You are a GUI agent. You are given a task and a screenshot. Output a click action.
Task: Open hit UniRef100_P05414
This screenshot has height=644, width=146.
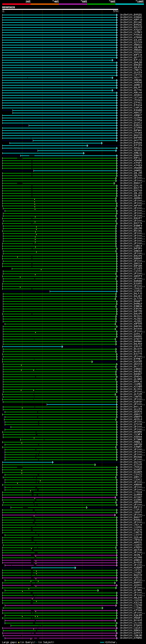click(131, 35)
